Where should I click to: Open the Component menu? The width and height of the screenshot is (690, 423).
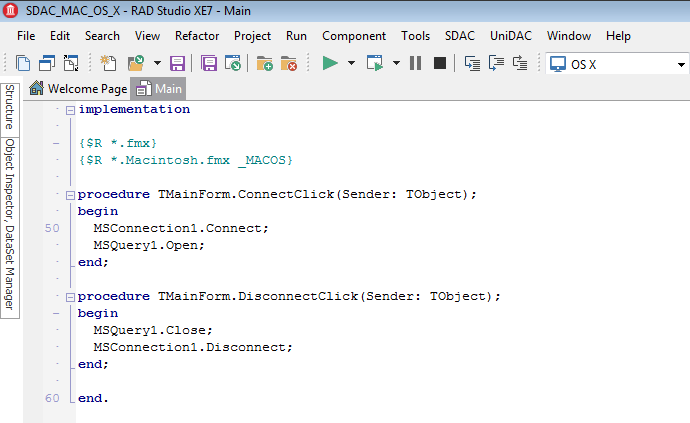tap(354, 36)
